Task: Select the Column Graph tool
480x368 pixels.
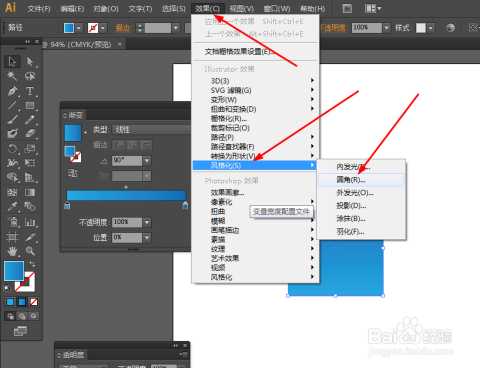Action: 30,222
